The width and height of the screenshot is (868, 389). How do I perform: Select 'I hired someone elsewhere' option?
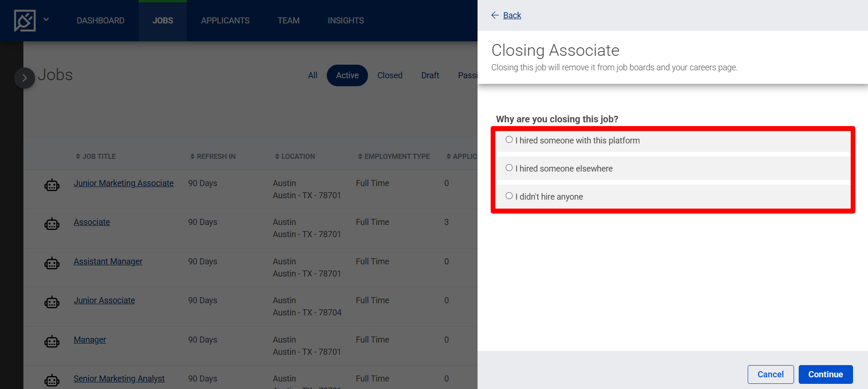(509, 168)
